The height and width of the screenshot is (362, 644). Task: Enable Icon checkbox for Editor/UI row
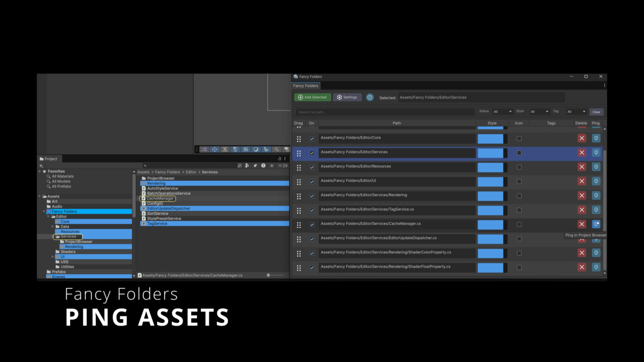pyautogui.click(x=519, y=181)
